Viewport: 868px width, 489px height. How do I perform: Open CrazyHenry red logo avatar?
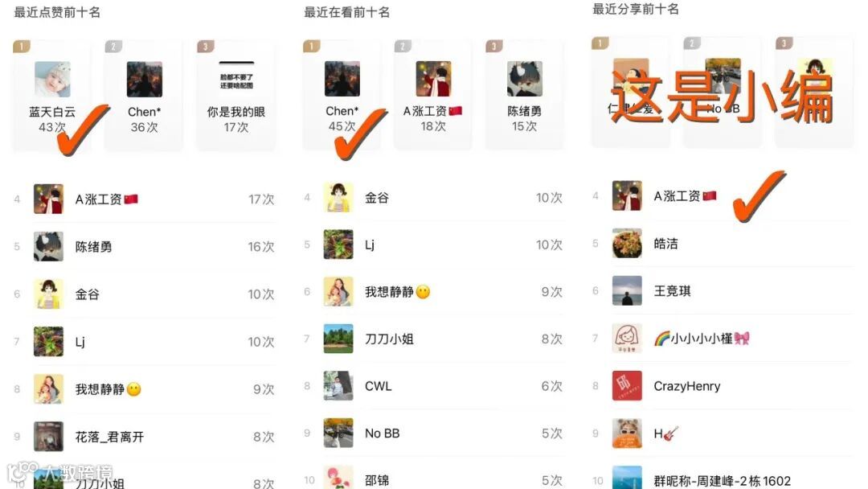click(627, 386)
